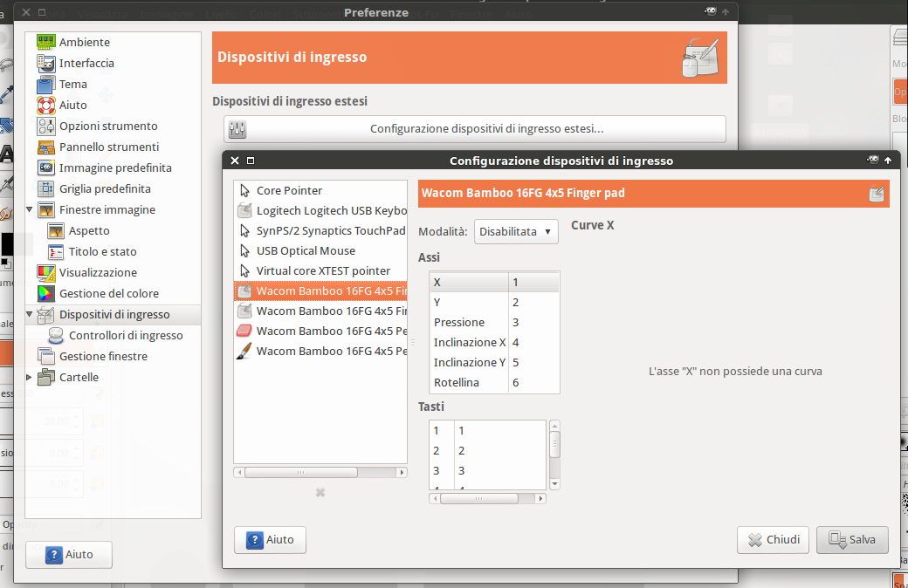The width and height of the screenshot is (908, 588).
Task: Select the Aspetto icon under Finestre immagine
Action: point(56,231)
